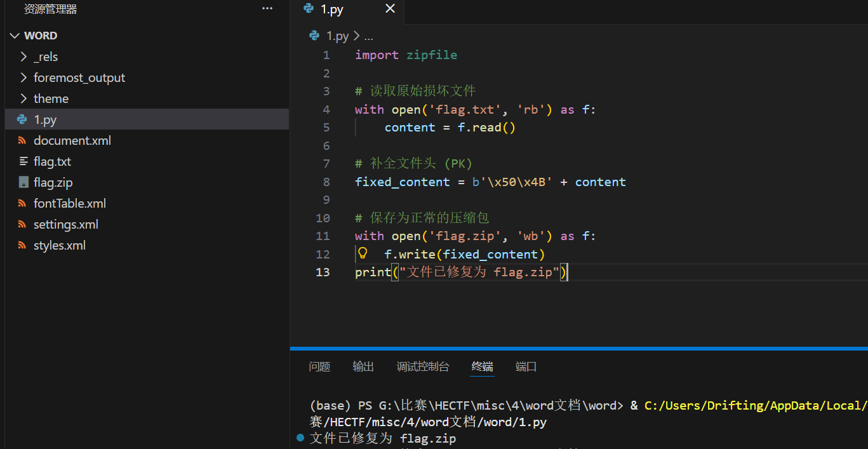This screenshot has height=449, width=868.
Task: Click the archive icon beside flag.zip
Action: [22, 182]
